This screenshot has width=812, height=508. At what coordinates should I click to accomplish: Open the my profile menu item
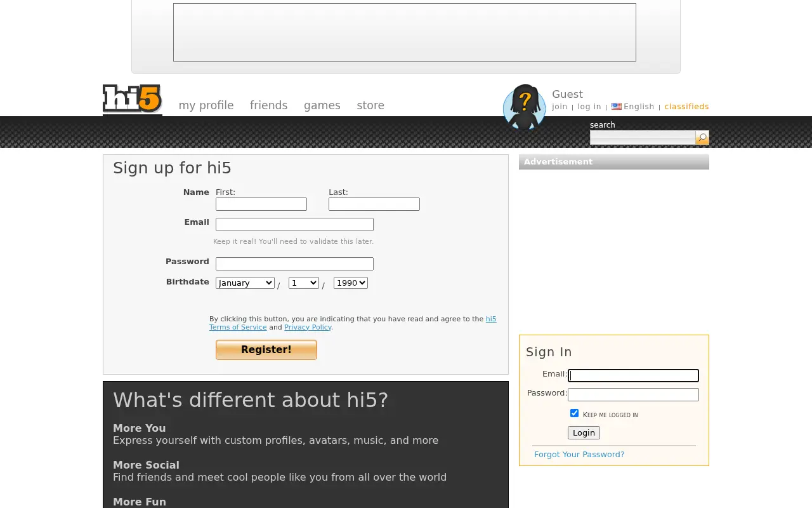[x=206, y=105]
